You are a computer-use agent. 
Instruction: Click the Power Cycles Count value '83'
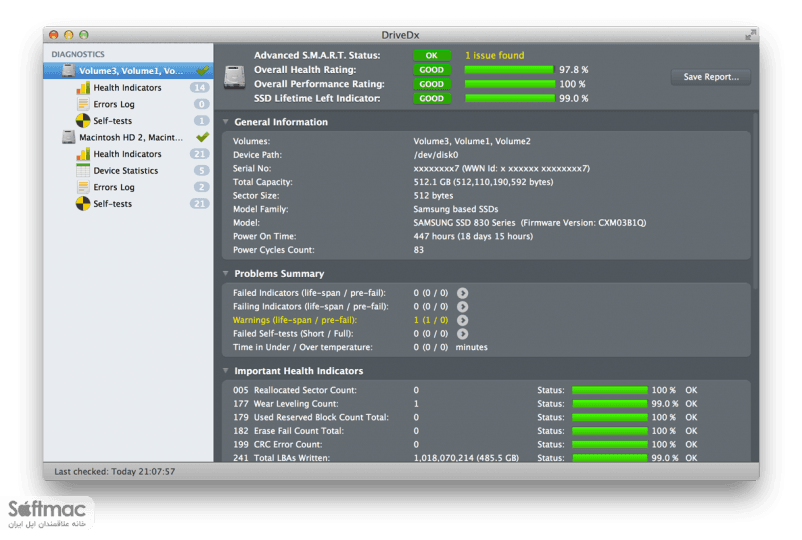click(x=418, y=250)
